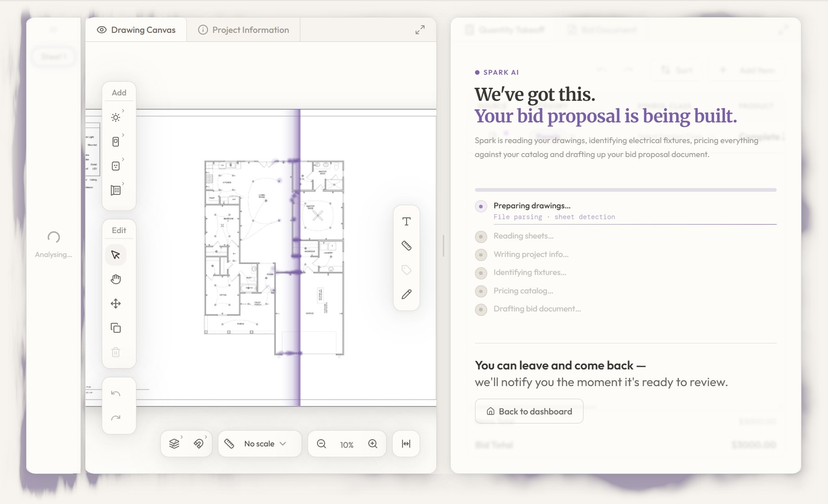
Task: Toggle the magnet snapping tool
Action: coord(199,443)
